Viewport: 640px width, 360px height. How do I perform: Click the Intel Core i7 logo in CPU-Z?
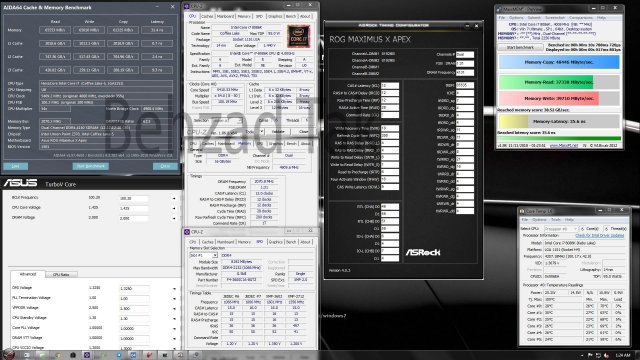[299, 36]
